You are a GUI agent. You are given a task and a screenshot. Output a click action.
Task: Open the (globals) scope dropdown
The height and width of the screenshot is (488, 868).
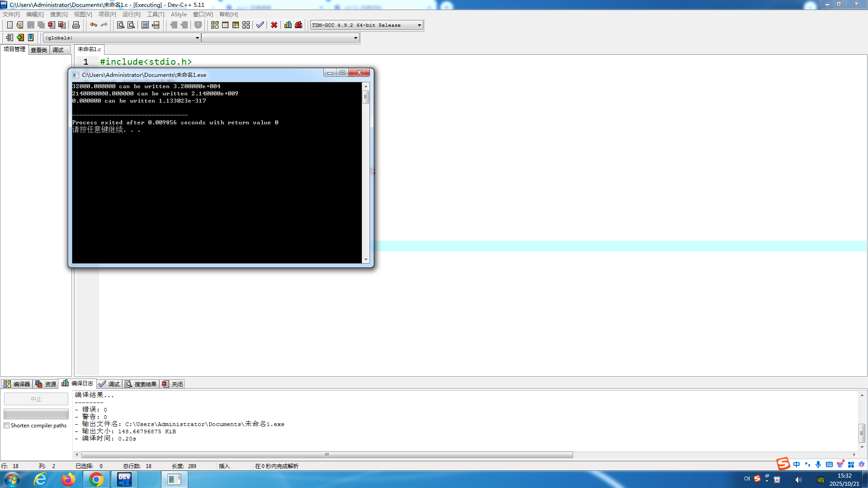point(197,38)
